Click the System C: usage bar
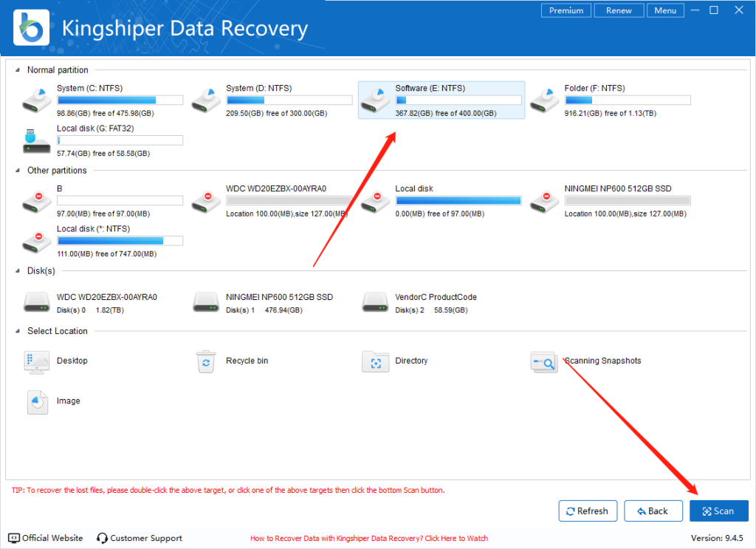 click(x=120, y=100)
